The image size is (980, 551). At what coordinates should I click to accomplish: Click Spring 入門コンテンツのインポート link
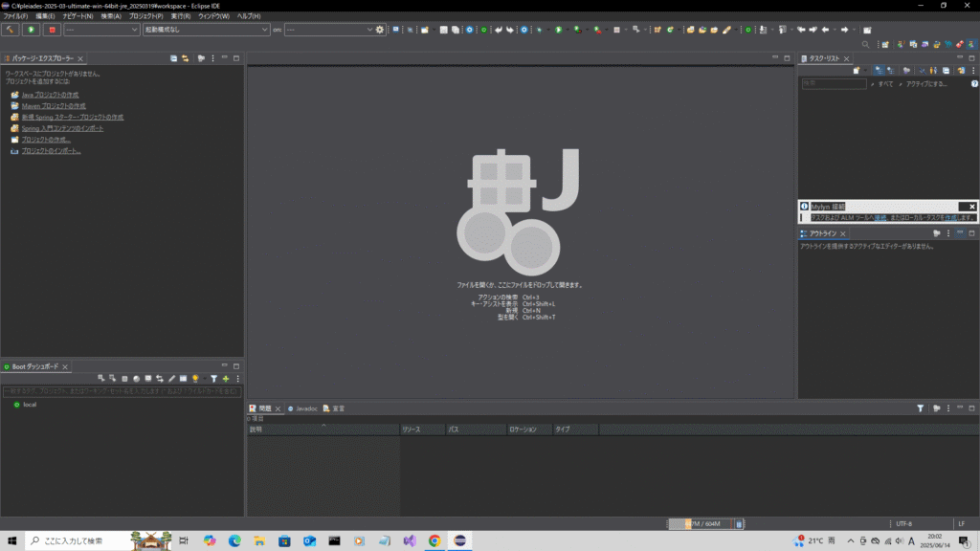tap(62, 129)
